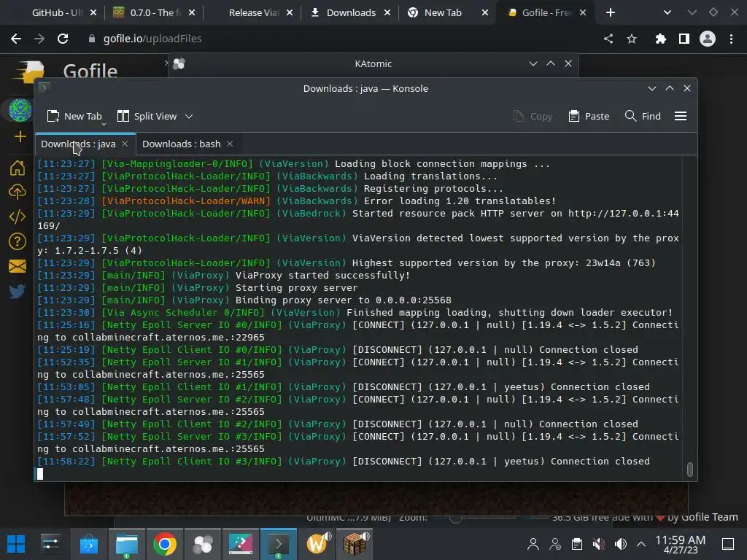Open Chrome from the taskbar
This screenshot has height=560, width=747.
point(164,544)
